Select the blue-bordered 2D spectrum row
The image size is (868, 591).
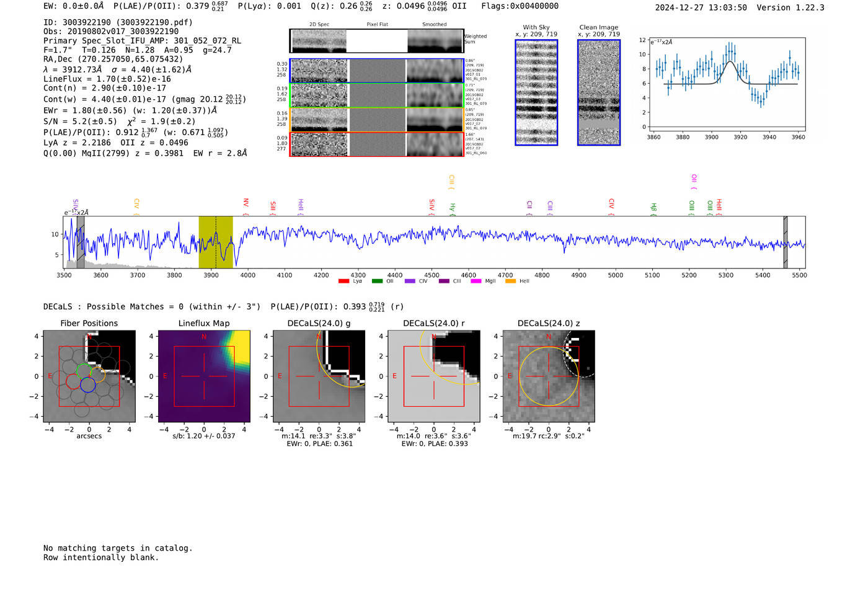pos(376,71)
